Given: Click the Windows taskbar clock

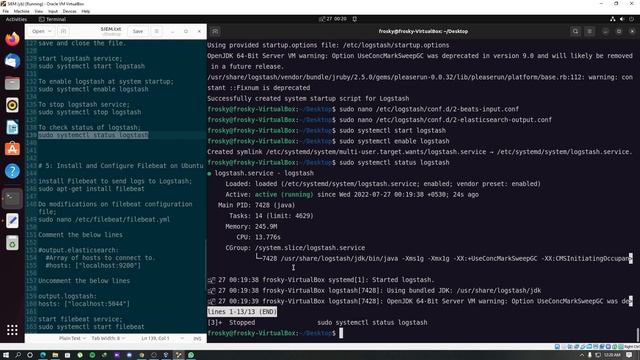Looking at the screenshot, I should pos(612,356).
